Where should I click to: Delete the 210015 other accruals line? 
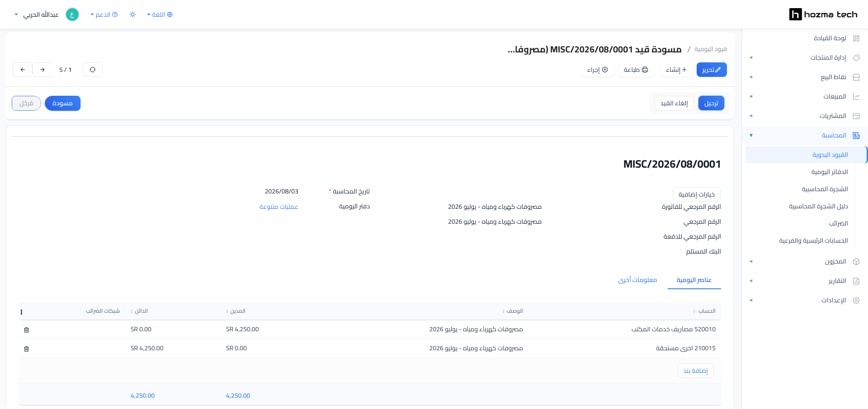27,349
